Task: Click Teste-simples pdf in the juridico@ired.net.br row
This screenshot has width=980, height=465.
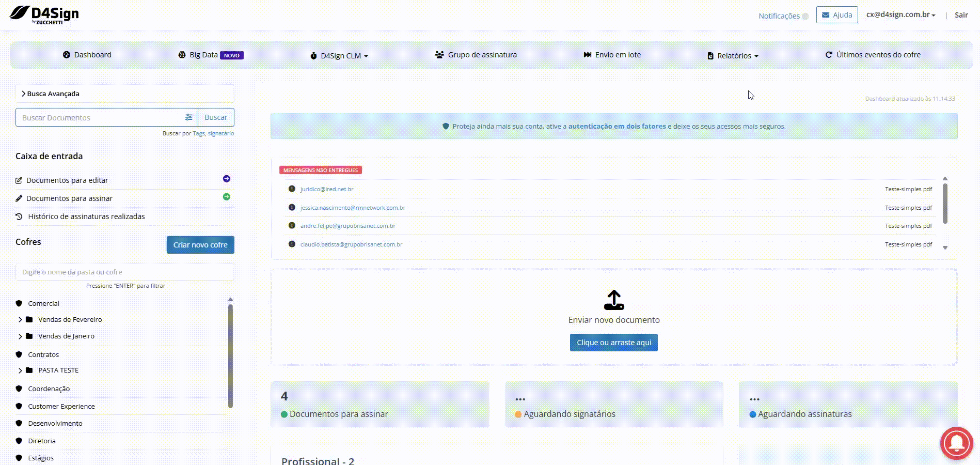Action: point(908,189)
